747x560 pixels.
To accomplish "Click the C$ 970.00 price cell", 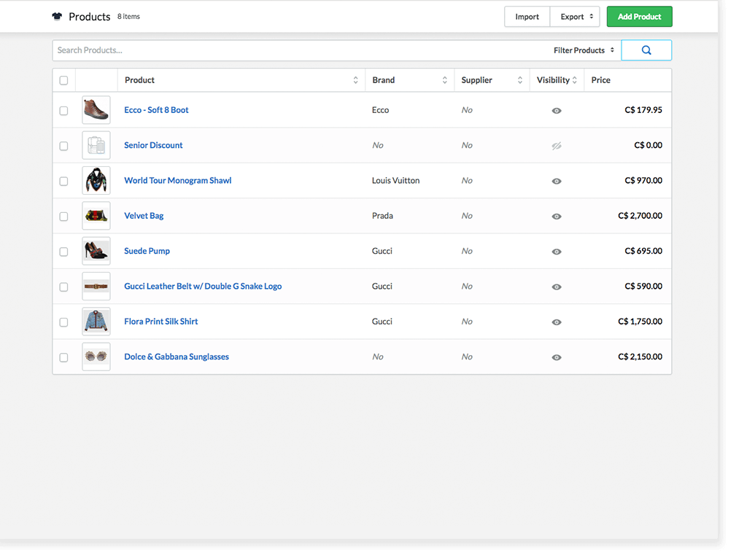I will point(643,181).
